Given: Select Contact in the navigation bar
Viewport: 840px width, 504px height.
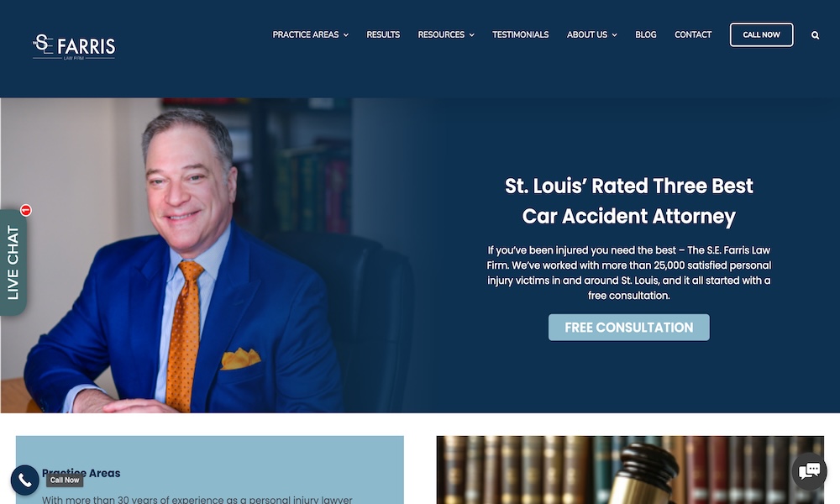Looking at the screenshot, I should (693, 34).
